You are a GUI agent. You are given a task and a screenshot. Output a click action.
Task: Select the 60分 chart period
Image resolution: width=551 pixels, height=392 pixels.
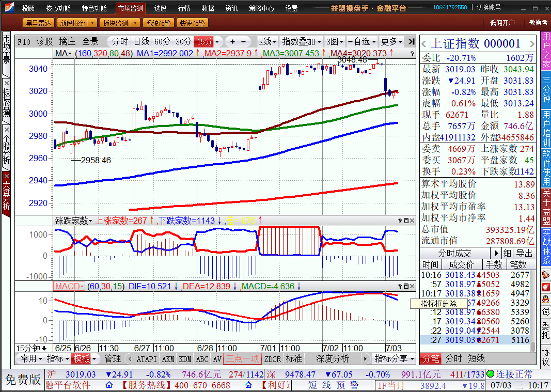coord(162,42)
